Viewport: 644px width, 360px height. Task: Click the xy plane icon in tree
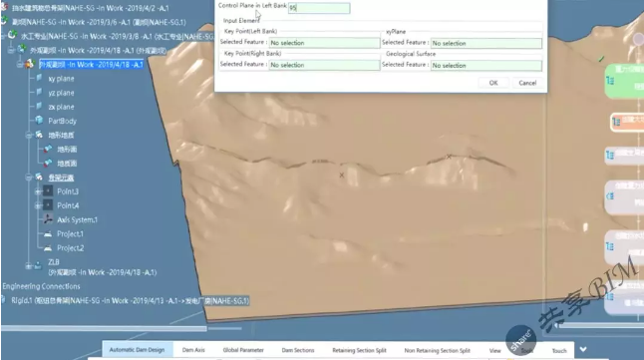39,78
